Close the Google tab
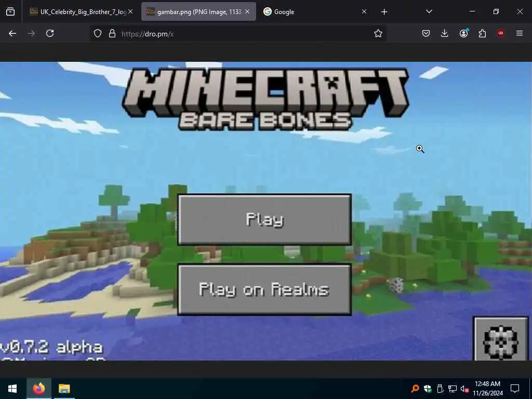Screen dimensions: 532x399 tap(364, 11)
